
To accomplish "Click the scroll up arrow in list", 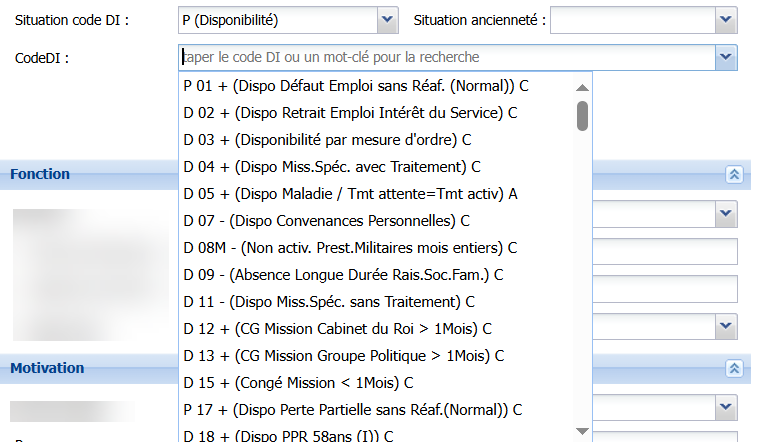I will (x=582, y=87).
